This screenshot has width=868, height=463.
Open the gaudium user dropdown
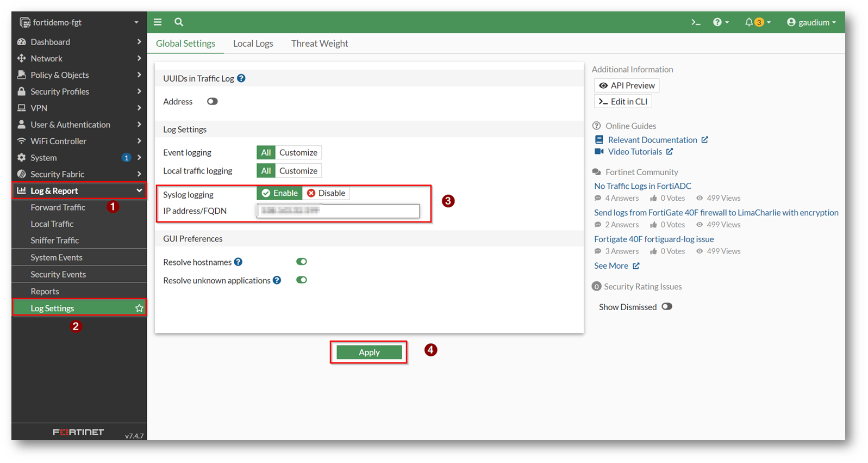(x=811, y=22)
